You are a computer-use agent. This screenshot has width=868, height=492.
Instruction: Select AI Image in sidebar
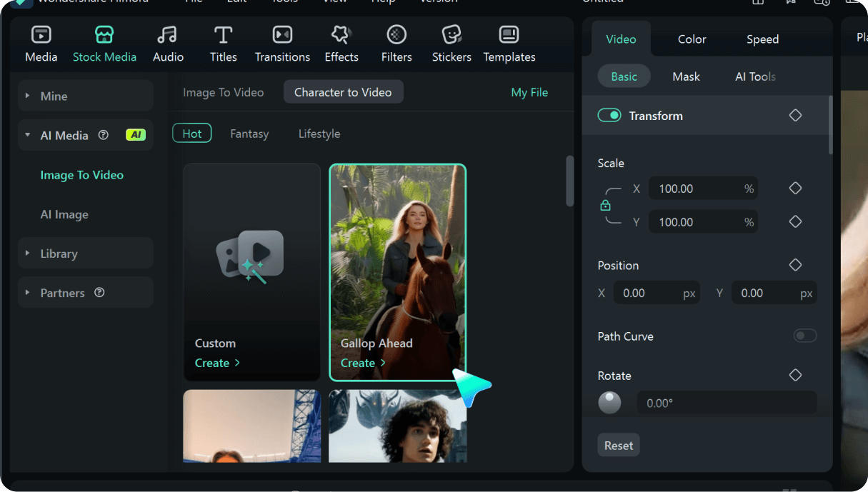coord(64,214)
